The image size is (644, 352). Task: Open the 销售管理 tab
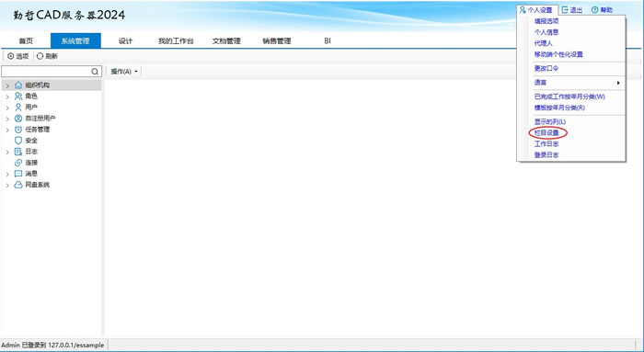coord(277,40)
